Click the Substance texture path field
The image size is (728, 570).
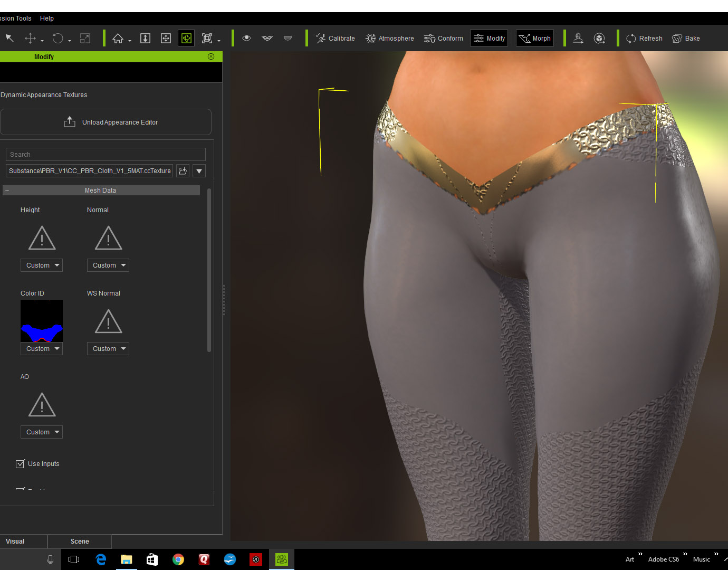(89, 171)
